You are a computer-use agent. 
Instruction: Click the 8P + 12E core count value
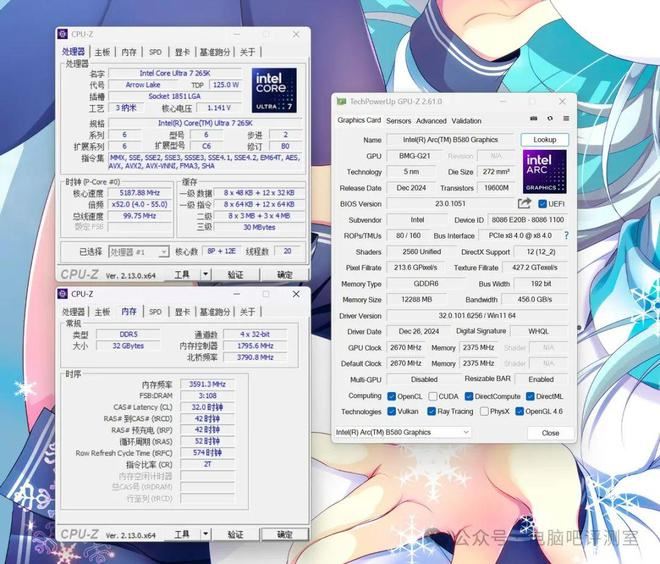click(x=221, y=251)
